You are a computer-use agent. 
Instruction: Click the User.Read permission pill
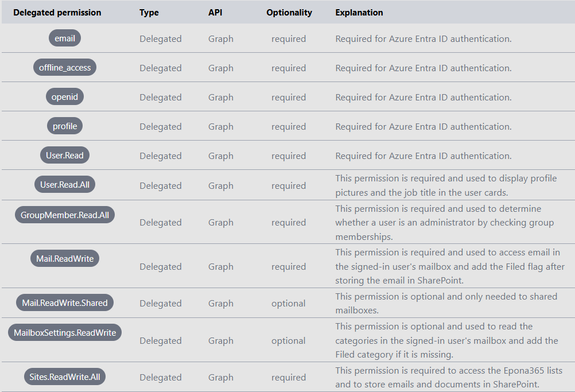point(65,156)
